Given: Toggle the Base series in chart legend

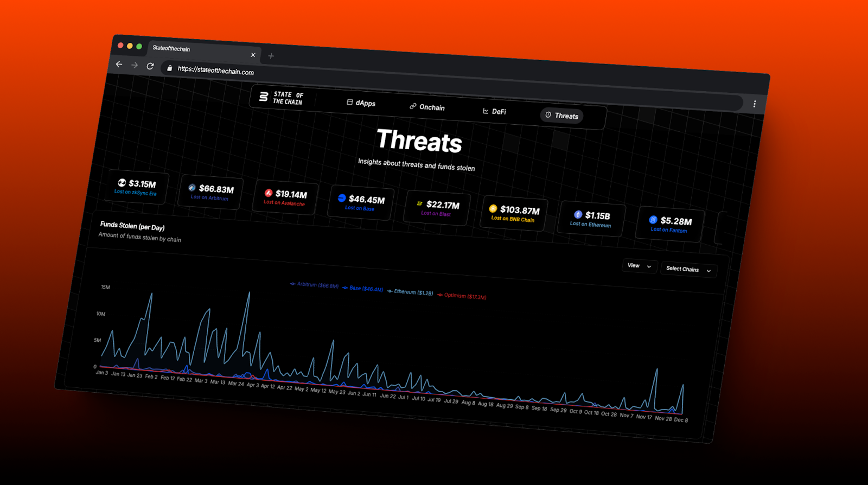Looking at the screenshot, I should pos(362,289).
